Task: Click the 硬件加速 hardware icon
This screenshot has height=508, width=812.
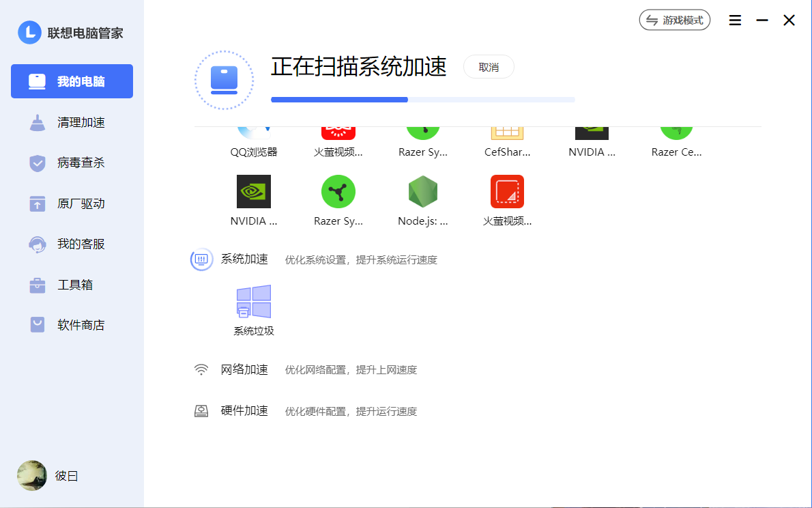Action: click(x=201, y=411)
